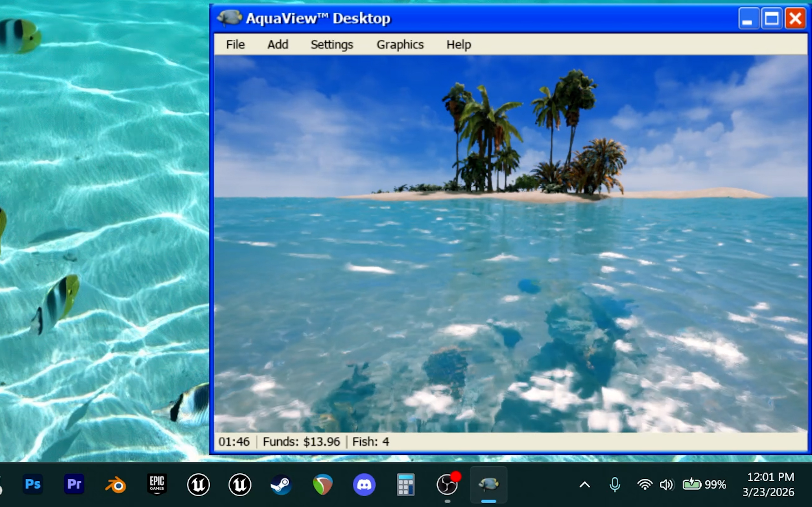Screen dimensions: 812x507
Task: Open the Help menu
Action: (x=458, y=45)
